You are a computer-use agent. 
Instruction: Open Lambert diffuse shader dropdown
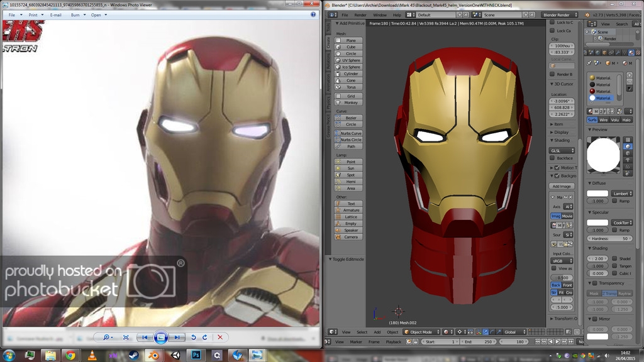click(622, 194)
